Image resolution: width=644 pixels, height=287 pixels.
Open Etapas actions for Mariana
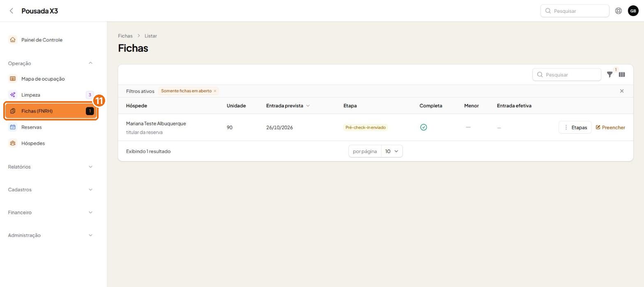[x=575, y=127]
